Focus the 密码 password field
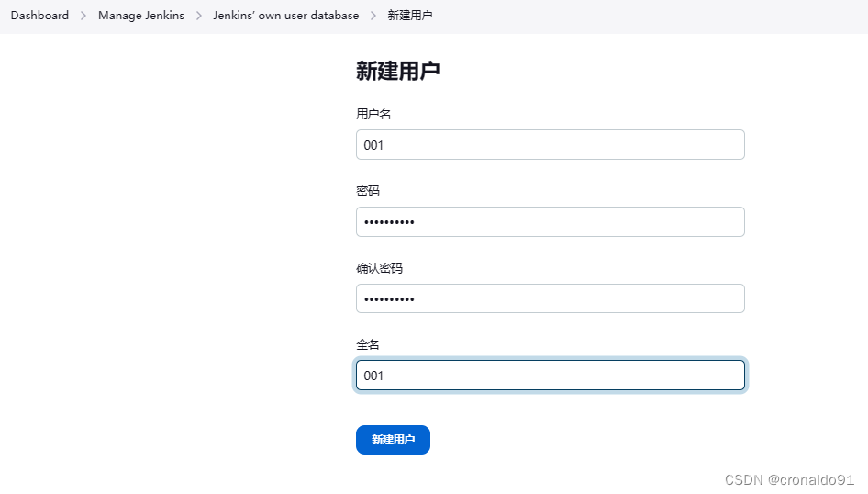Viewport: 868px width, 494px height. pos(551,221)
